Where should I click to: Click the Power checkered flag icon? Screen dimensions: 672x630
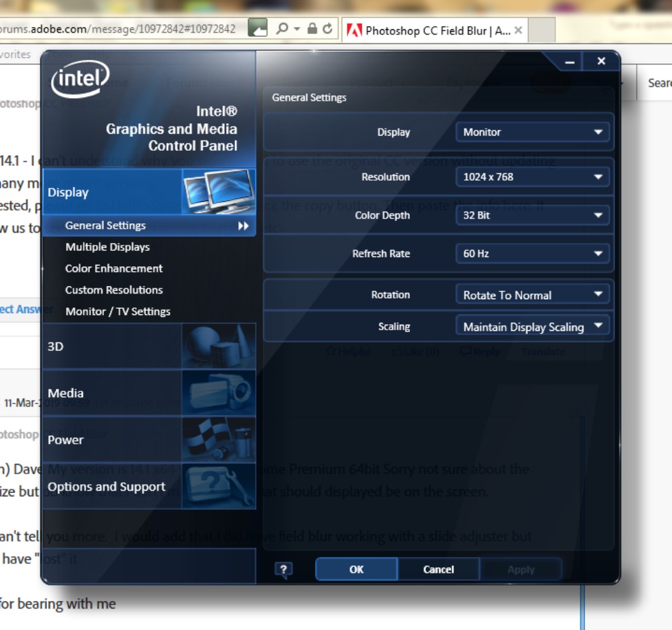[219, 440]
